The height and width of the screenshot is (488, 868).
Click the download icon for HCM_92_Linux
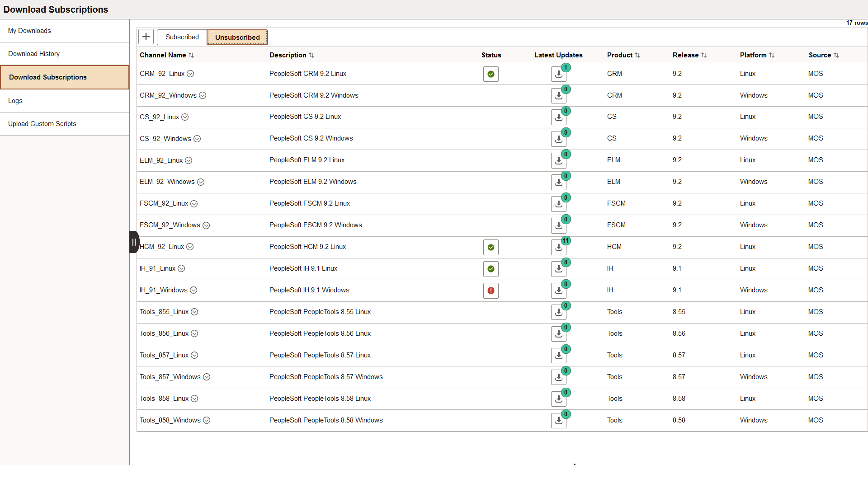559,247
